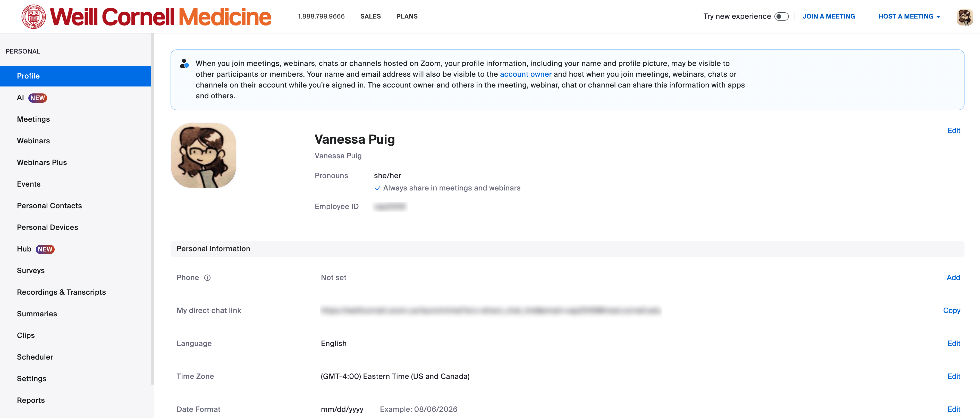Click the profile picture thumbnail
Image resolution: width=980 pixels, height=418 pixels.
[x=204, y=155]
